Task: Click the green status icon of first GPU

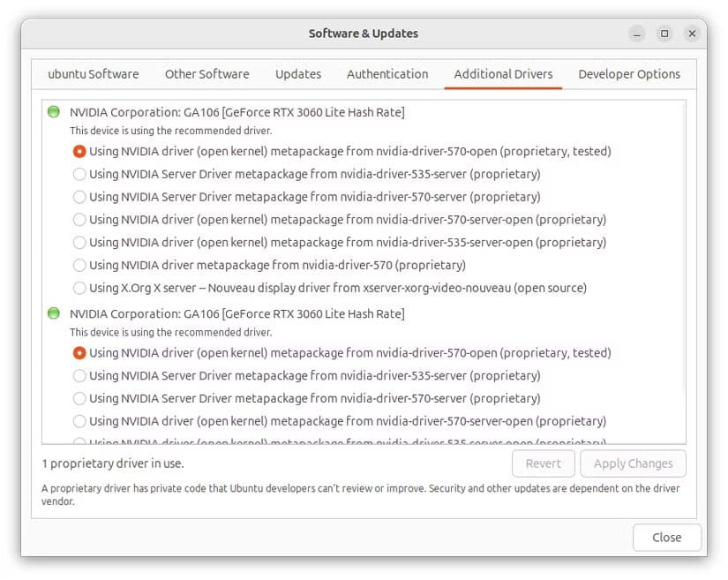Action: pyautogui.click(x=54, y=112)
